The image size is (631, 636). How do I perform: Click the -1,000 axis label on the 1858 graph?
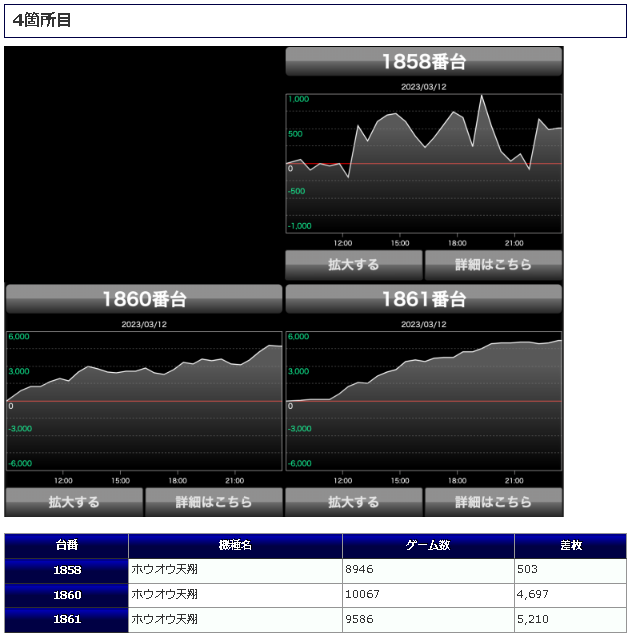point(300,226)
